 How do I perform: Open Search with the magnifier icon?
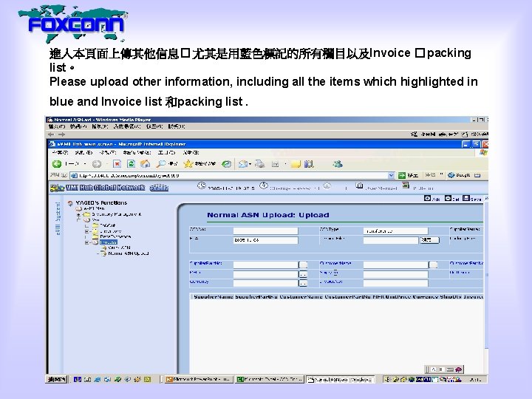pyautogui.click(x=160, y=164)
